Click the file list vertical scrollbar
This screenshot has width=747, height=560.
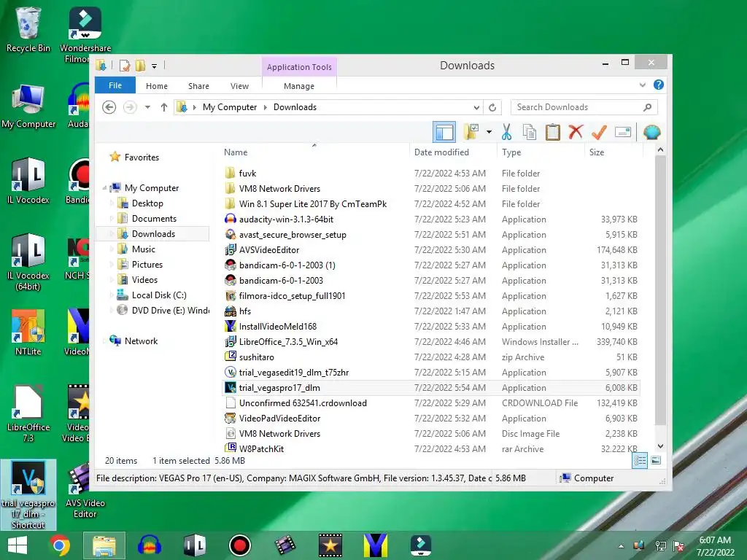point(660,290)
